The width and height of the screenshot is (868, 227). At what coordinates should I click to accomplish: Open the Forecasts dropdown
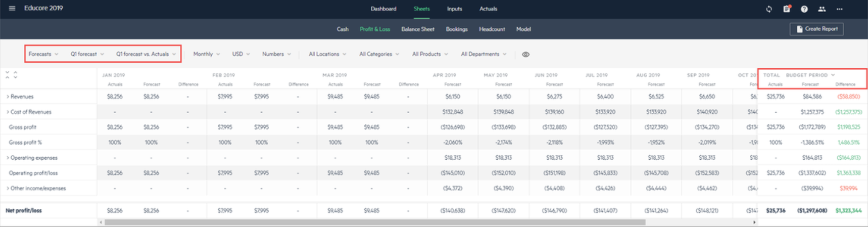43,54
